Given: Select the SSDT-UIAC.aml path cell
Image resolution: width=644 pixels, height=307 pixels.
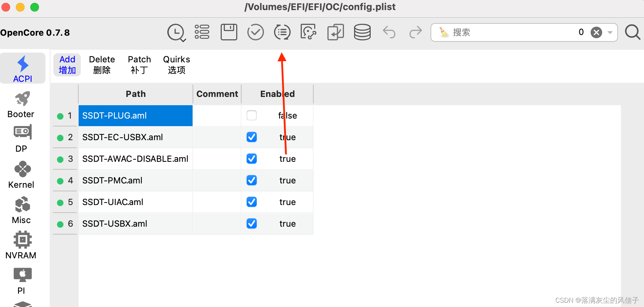Looking at the screenshot, I should click(136, 202).
